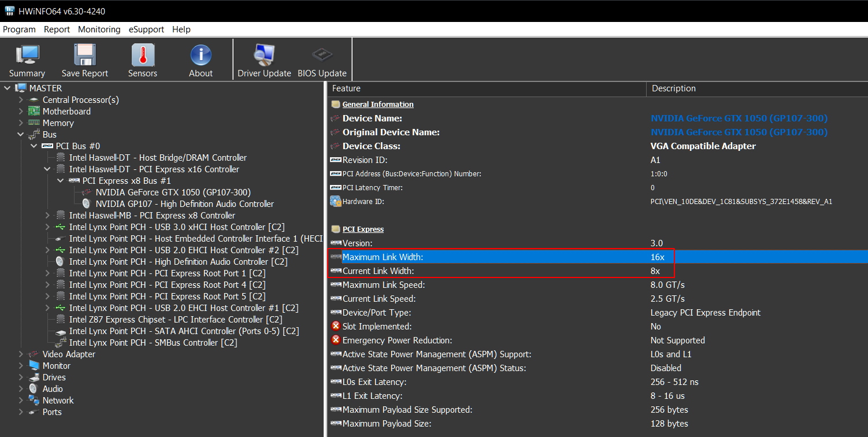Click the Central Processor(s) chip icon
The width and height of the screenshot is (868, 437).
point(34,99)
